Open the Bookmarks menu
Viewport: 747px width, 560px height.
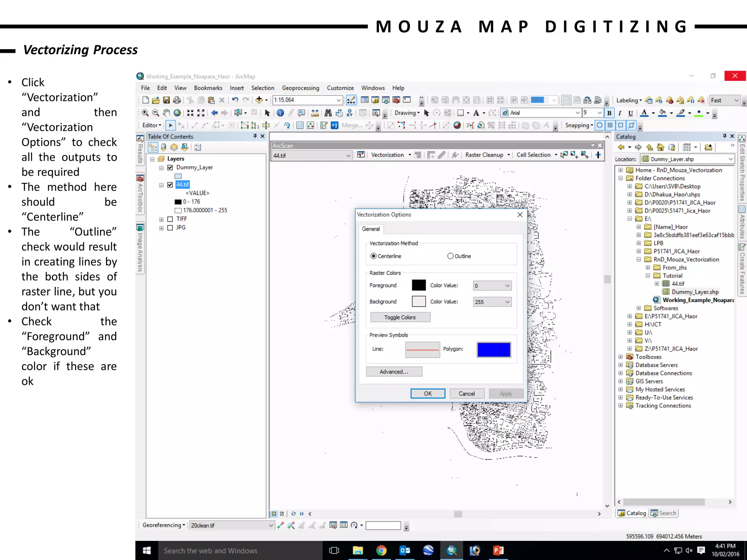[x=208, y=88]
